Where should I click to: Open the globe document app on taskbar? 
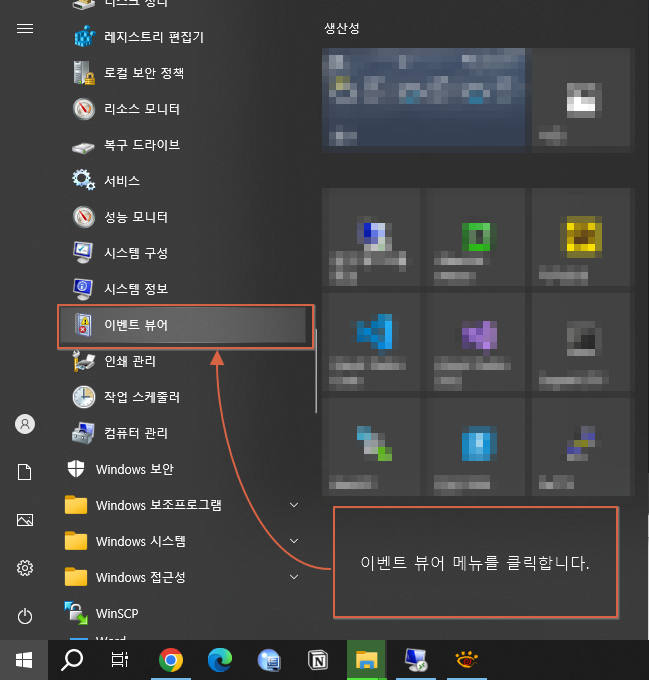[269, 660]
